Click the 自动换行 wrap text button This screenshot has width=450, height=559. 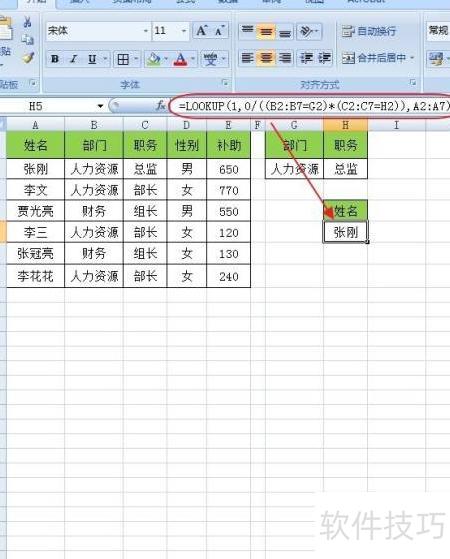point(369,31)
